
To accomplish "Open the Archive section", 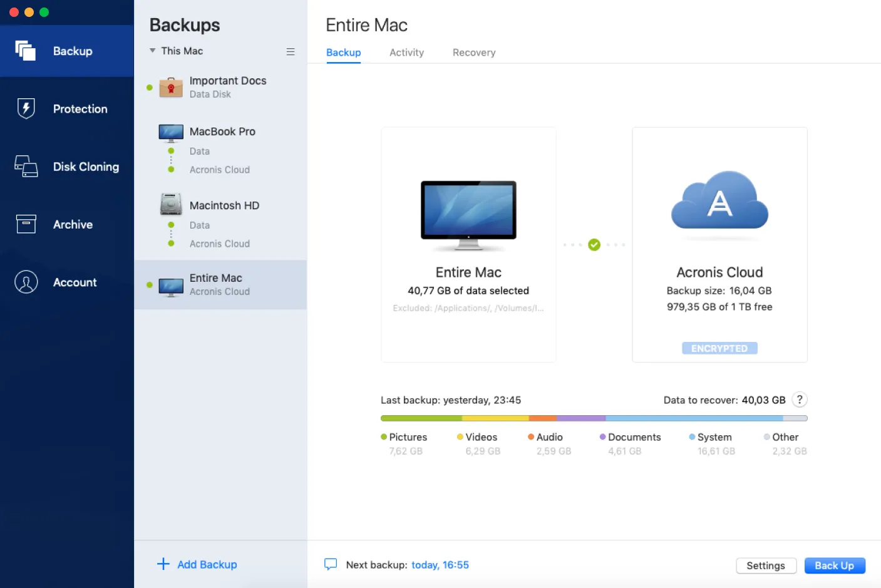I will click(67, 224).
